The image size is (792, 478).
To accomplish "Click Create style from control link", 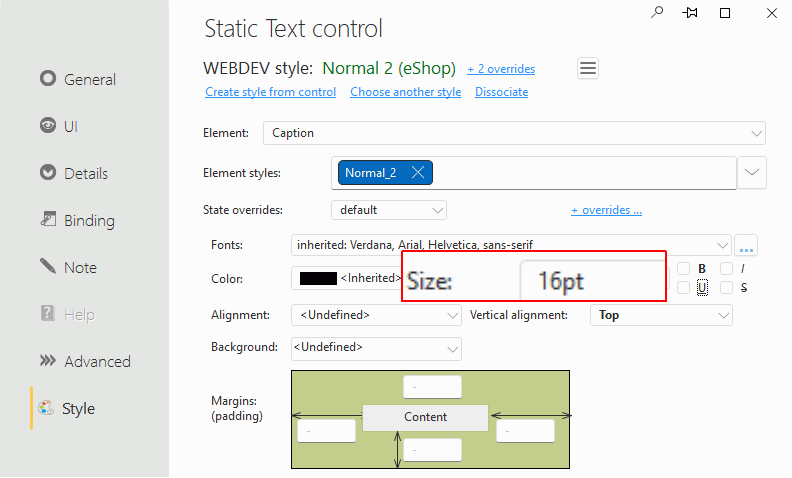I will [270, 92].
